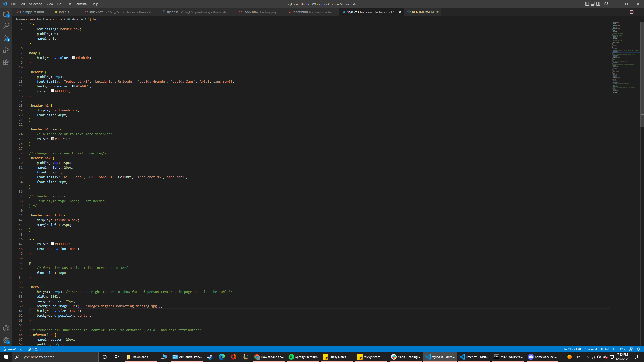644x362 pixels.
Task: Open the Run and Debug view
Action: [x=6, y=50]
